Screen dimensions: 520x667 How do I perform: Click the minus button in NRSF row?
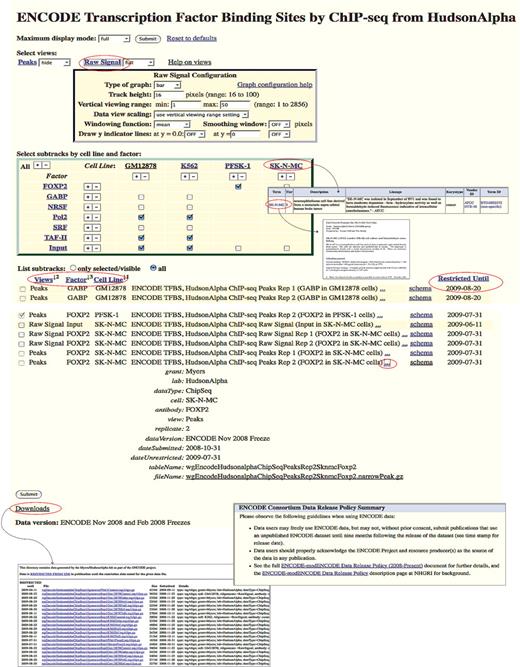pos(97,207)
